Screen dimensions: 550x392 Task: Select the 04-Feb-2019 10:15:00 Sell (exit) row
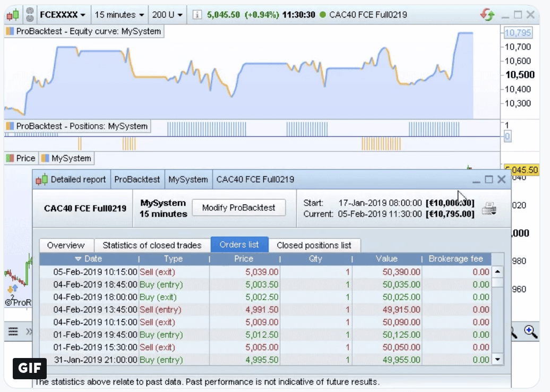tap(265, 322)
